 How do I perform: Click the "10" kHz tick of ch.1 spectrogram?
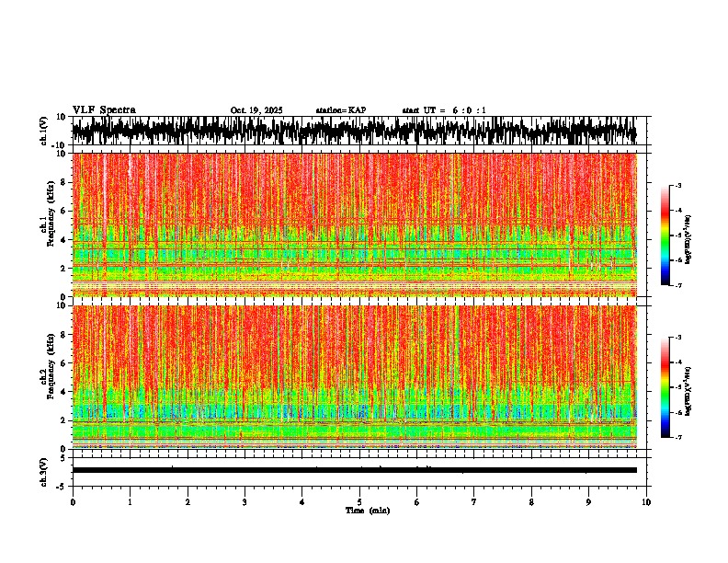click(x=62, y=154)
